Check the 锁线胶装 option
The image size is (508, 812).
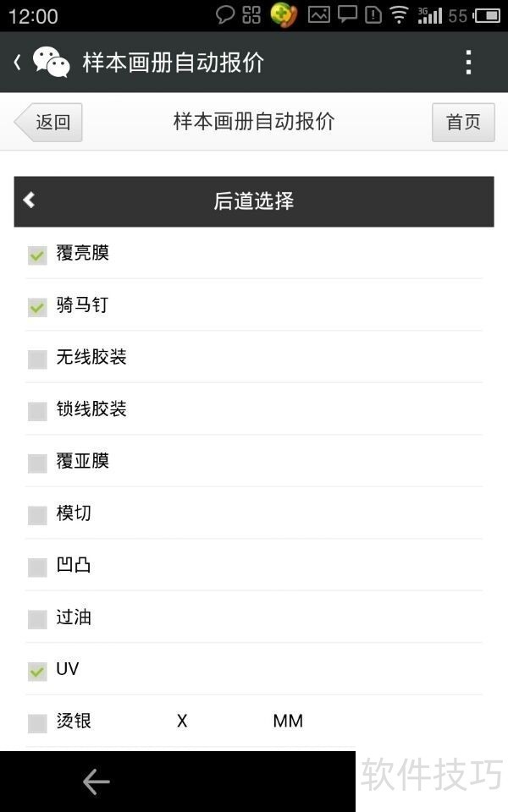click(36, 410)
